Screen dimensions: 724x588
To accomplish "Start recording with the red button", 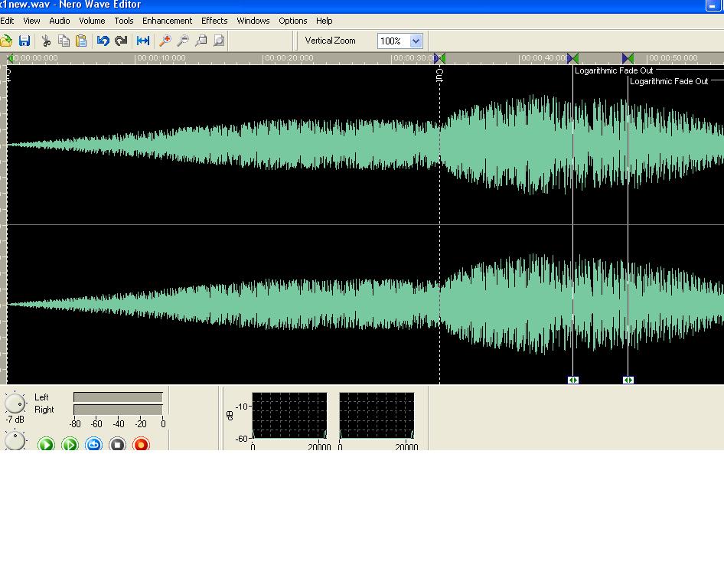I will pyautogui.click(x=142, y=444).
